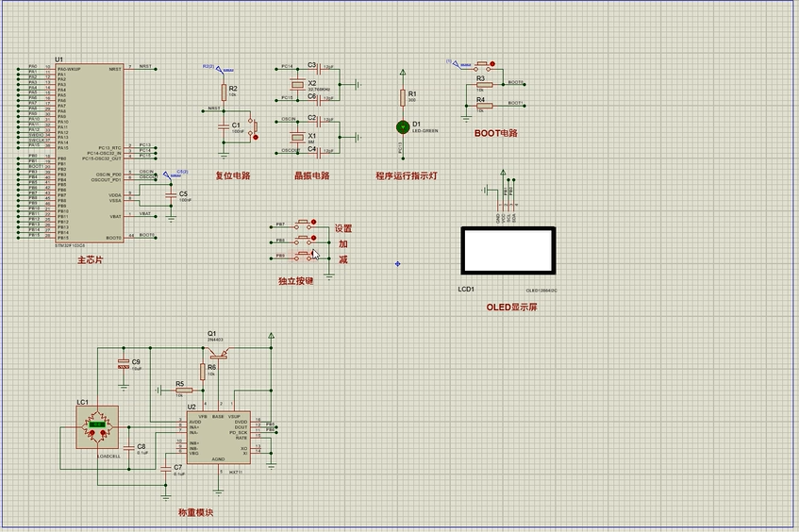The width and height of the screenshot is (799, 532).
Task: Click the 晶振电路 label
Action: (312, 175)
